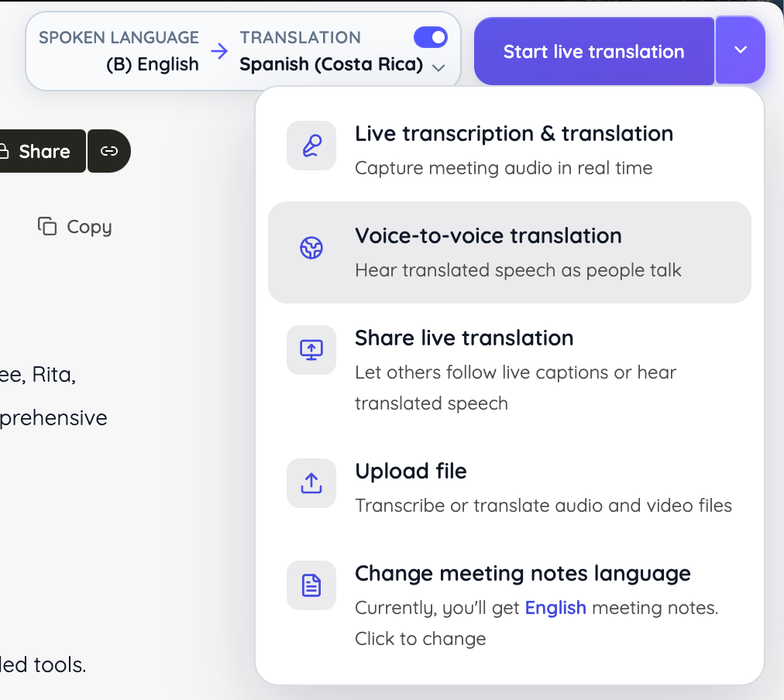Screen dimensions: 784x700
Task: Click the 'Capture meeting audio in real time' text
Action: 504,168
